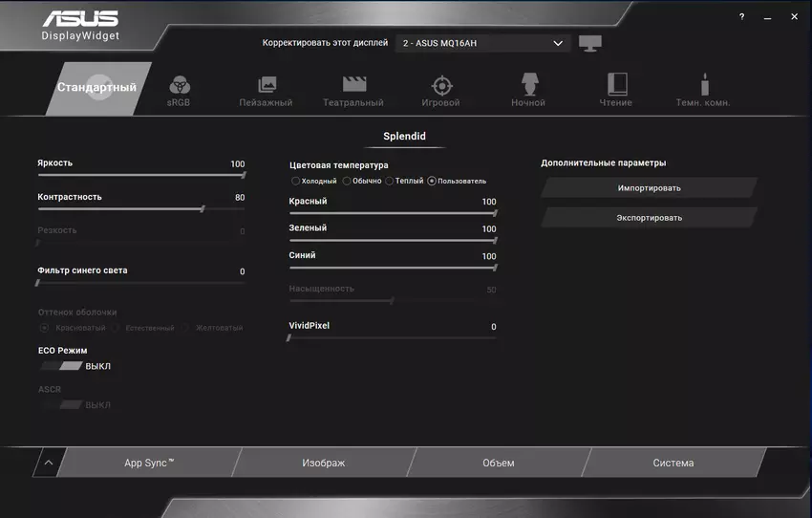Screen dimensions: 812x518
Task: Open the ASUS MQ16AH display dropdown
Action: [x=482, y=43]
